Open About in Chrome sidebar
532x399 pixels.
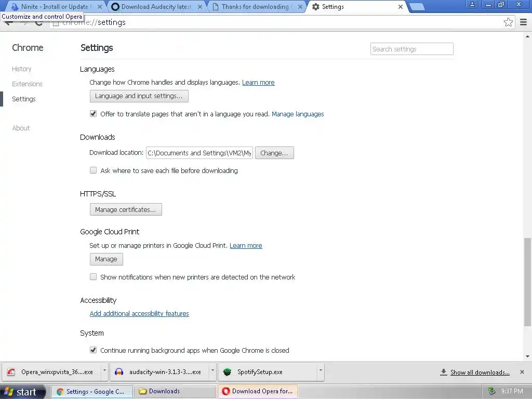21,128
